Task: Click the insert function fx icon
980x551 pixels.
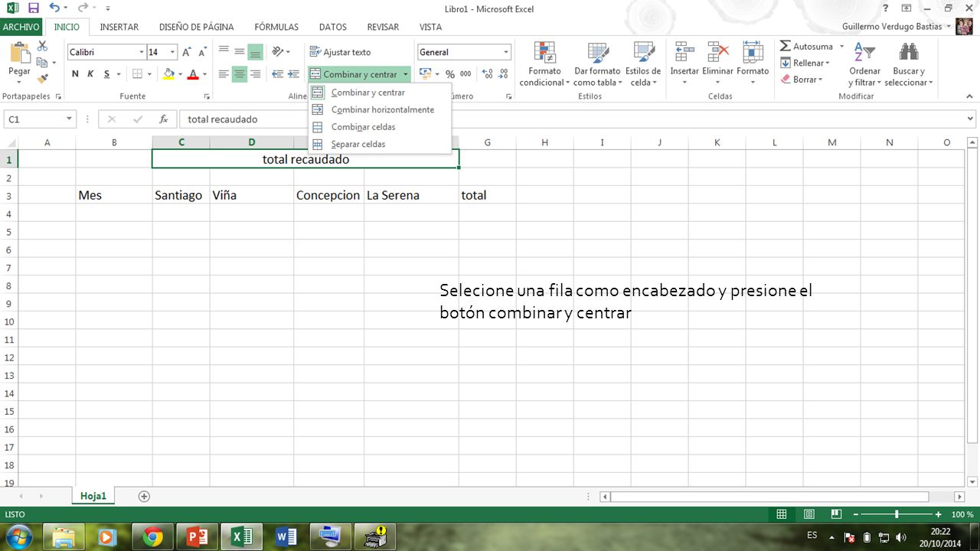Action: [x=163, y=119]
